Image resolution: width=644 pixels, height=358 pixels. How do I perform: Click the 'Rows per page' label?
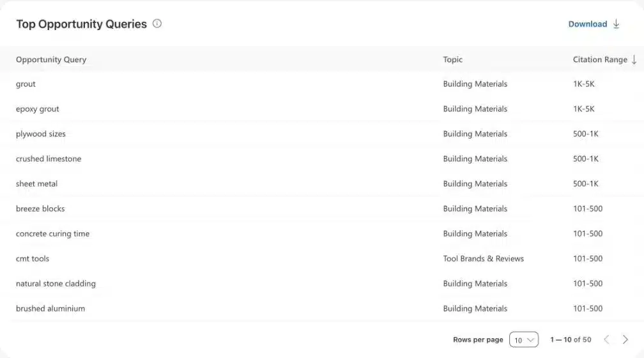coord(478,339)
